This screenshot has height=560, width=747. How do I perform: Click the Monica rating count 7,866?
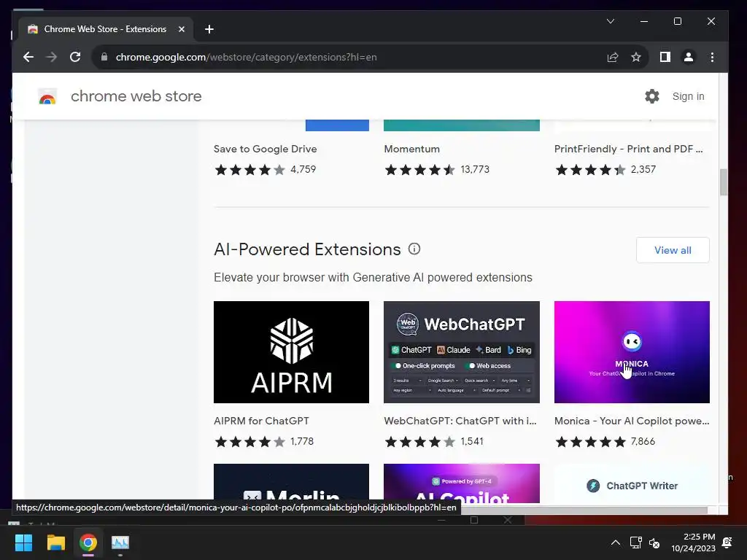(x=643, y=441)
